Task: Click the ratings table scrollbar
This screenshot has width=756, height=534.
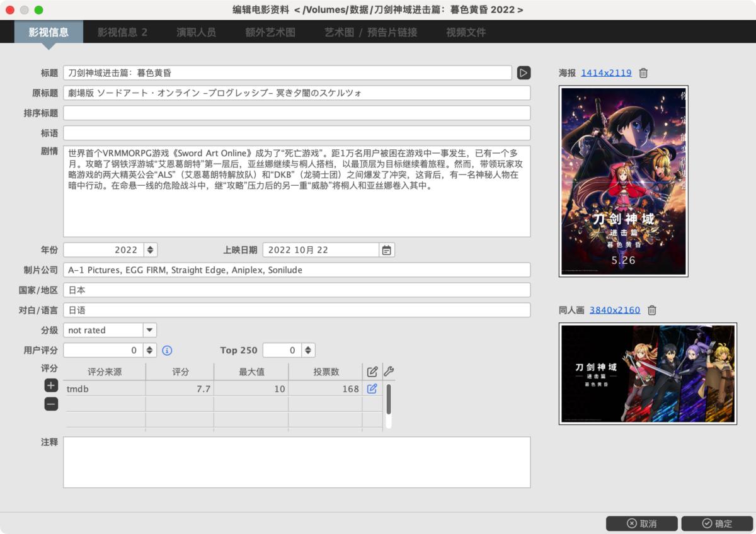Action: click(x=389, y=399)
